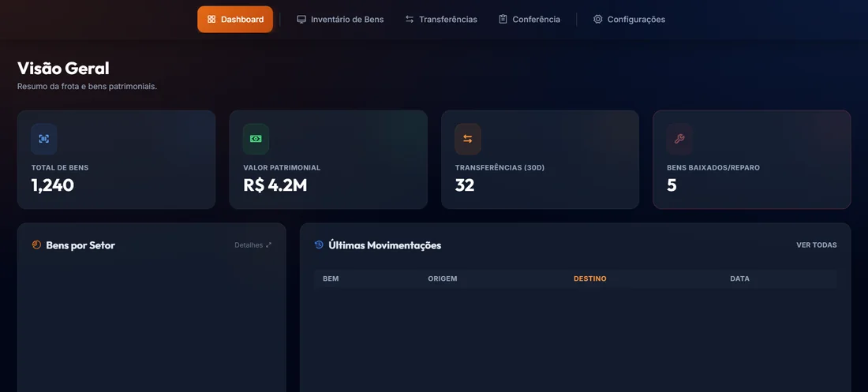The height and width of the screenshot is (392, 868).
Task: Click the wrench icon on Bens Baixados
Action: point(679,139)
